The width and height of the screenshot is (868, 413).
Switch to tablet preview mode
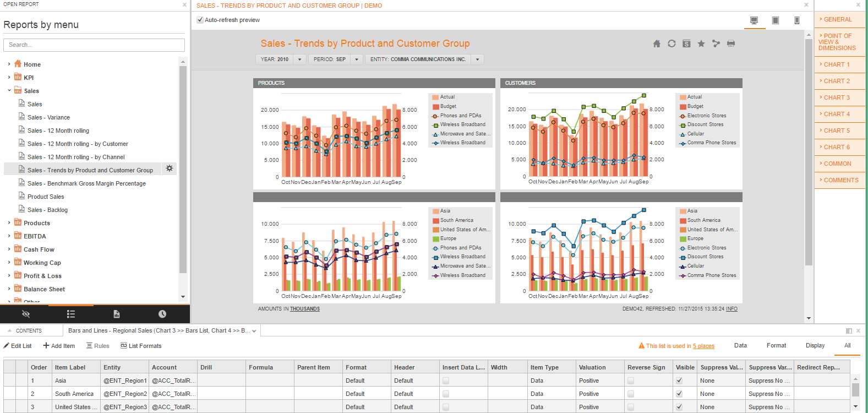click(x=776, y=20)
